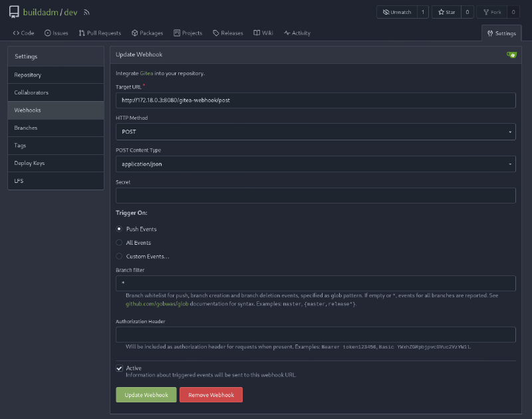Click the Gitea logo in webhook header
The width and height of the screenshot is (532, 419).
[511, 55]
